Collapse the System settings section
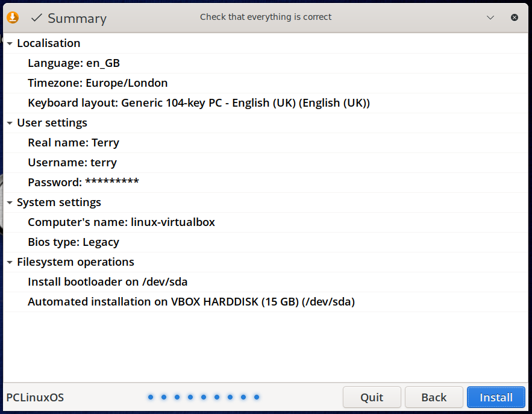 pyautogui.click(x=10, y=202)
